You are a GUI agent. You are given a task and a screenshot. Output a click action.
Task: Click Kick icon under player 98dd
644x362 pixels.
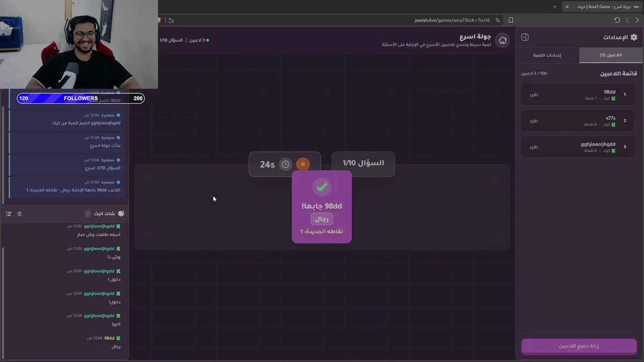[x=613, y=99]
